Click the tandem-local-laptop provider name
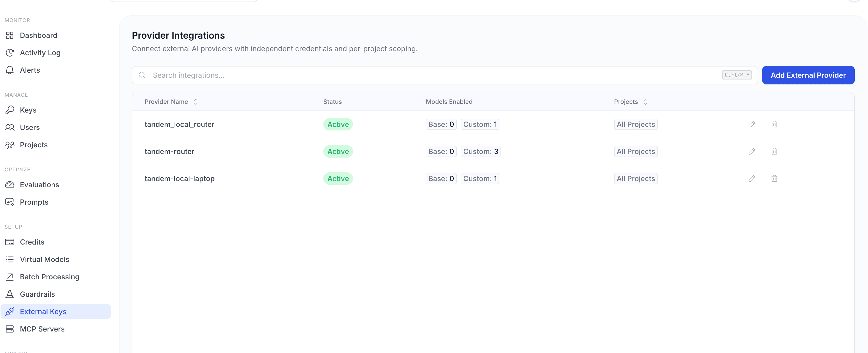Screen dimensions: 868x353 tap(180, 179)
